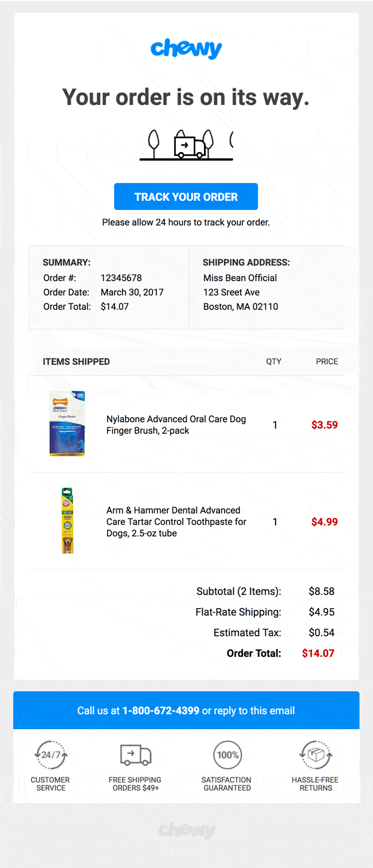The height and width of the screenshot is (868, 373).
Task: Click the 100% Satisfaction Guaranteed badge icon
Action: 227,754
